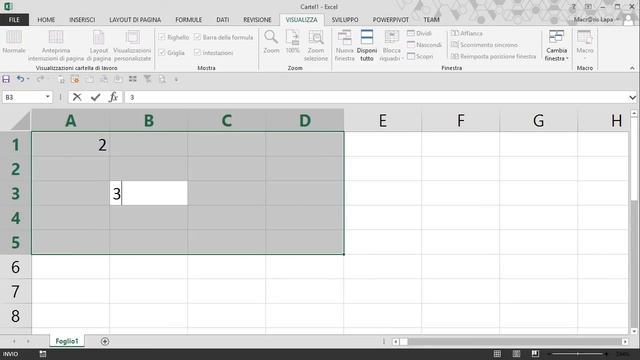The image size is (640, 360).
Task: Confirm cell entry with the checkmark icon
Action: click(96, 97)
